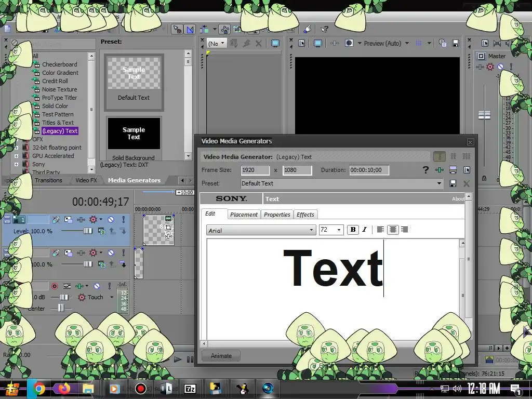Delete the generator preset

point(467,183)
